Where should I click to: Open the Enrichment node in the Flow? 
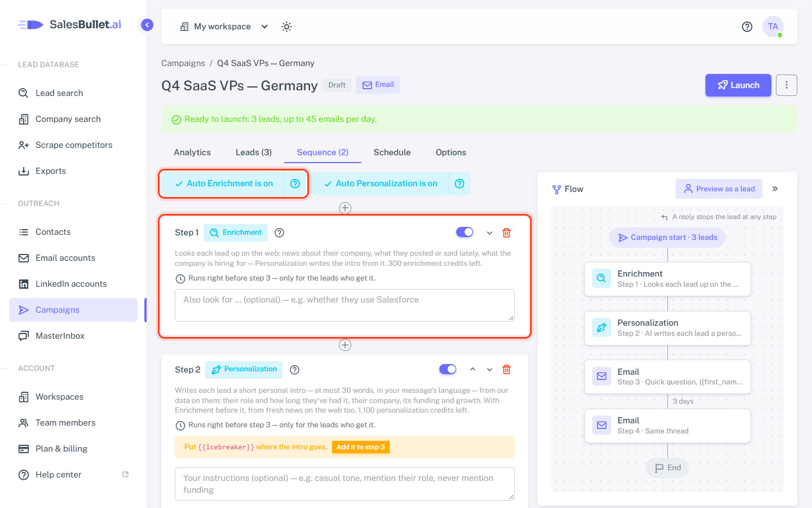pyautogui.click(x=668, y=279)
